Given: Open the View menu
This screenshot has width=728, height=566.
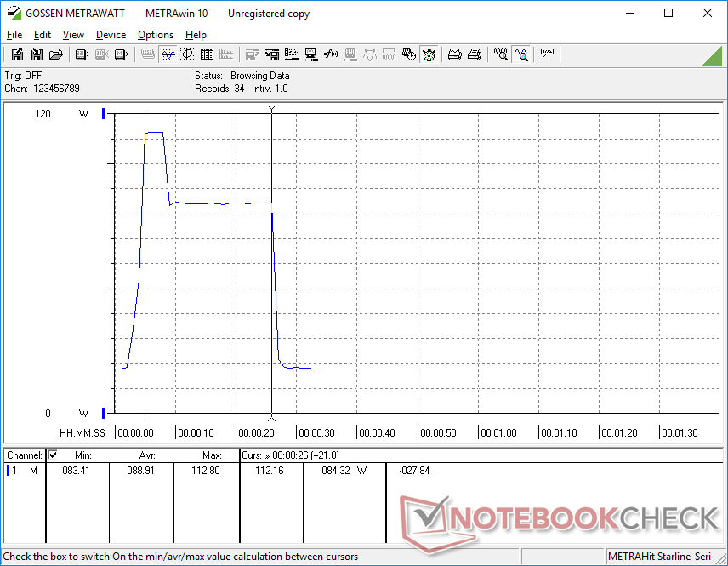Looking at the screenshot, I should tap(73, 35).
